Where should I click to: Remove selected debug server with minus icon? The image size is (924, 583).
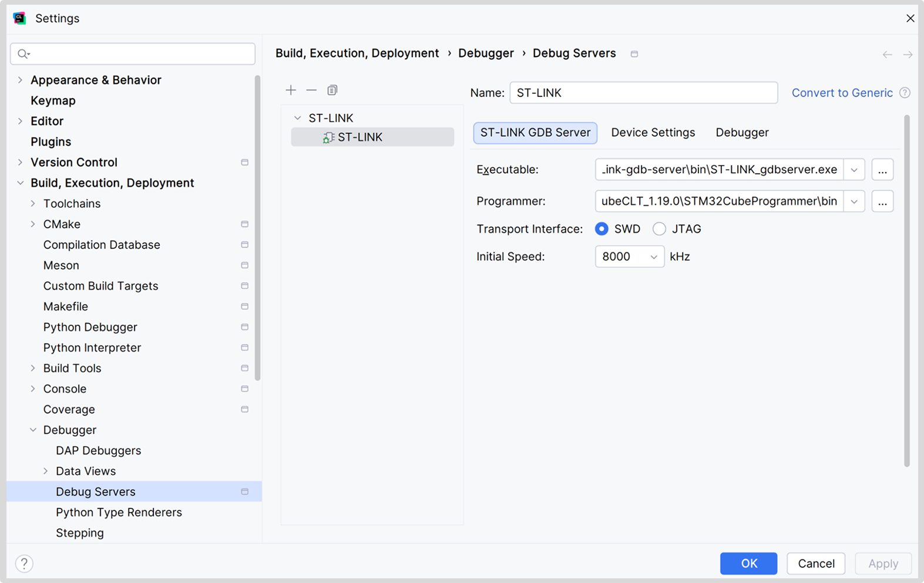[311, 90]
